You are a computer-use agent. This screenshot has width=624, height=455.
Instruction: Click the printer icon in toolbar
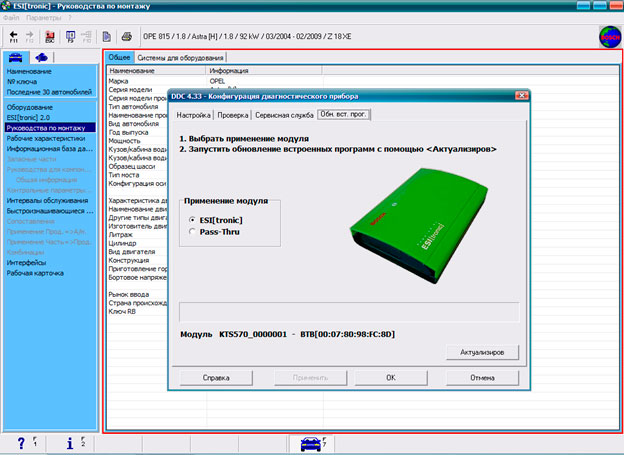tap(127, 36)
